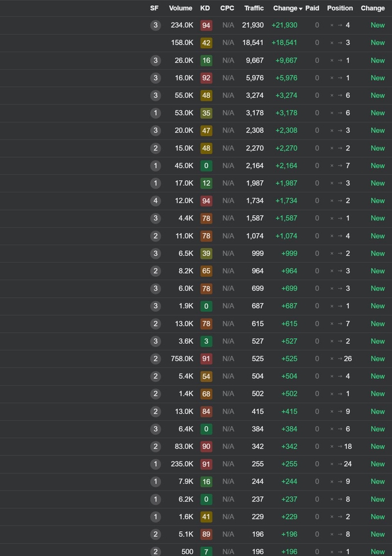Select the KD 65 badge
Image resolution: width=392 pixels, height=556 pixels.
tap(206, 271)
